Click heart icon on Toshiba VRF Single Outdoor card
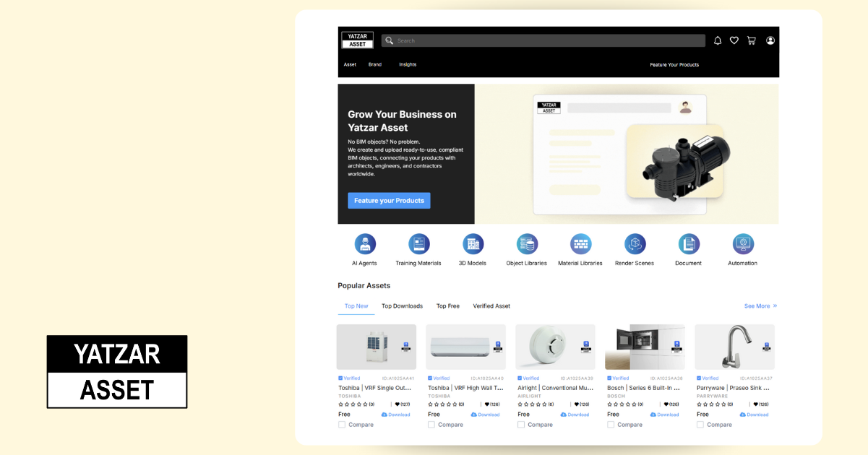The image size is (868, 455). (397, 404)
